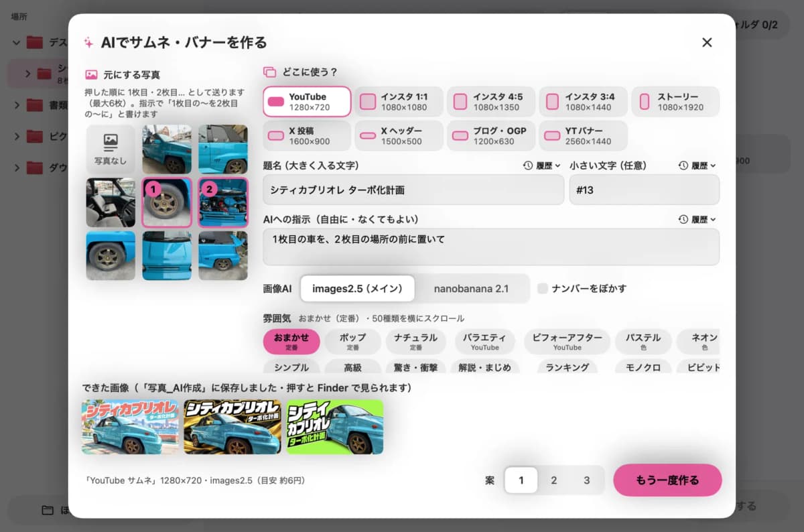Select the ブログ・OGP 1200×630 format

point(491,136)
